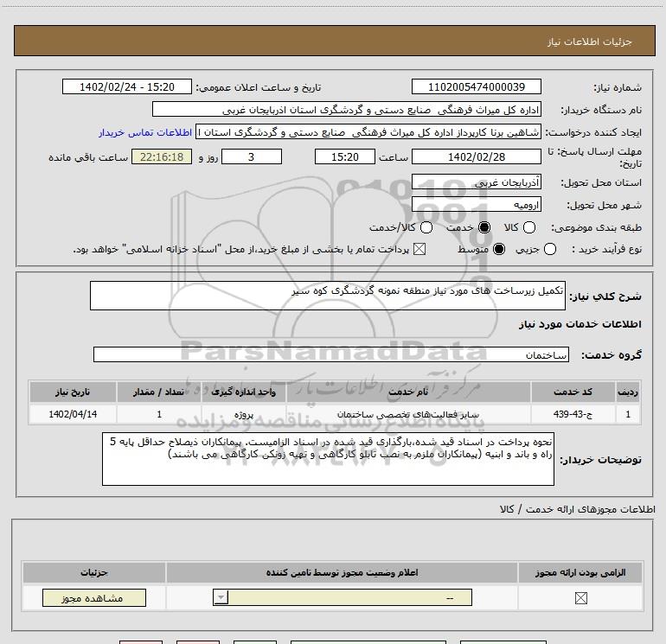
Task: Click the date cell 1402/04/14
Action: tap(73, 414)
